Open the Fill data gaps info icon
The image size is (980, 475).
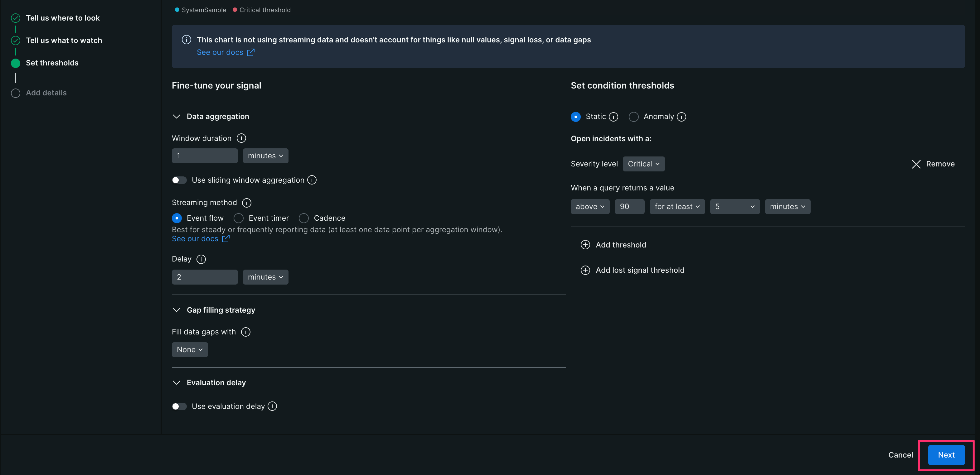pyautogui.click(x=246, y=332)
